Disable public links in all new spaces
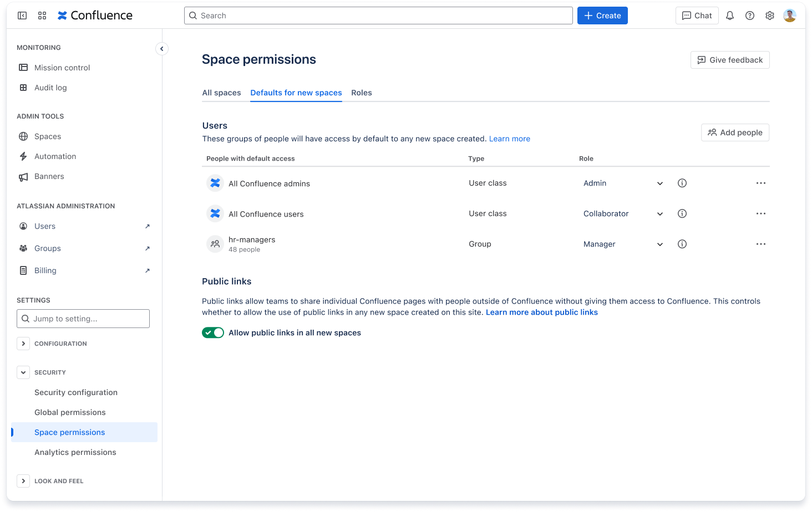Viewport: 812px width, 512px height. [x=213, y=332]
